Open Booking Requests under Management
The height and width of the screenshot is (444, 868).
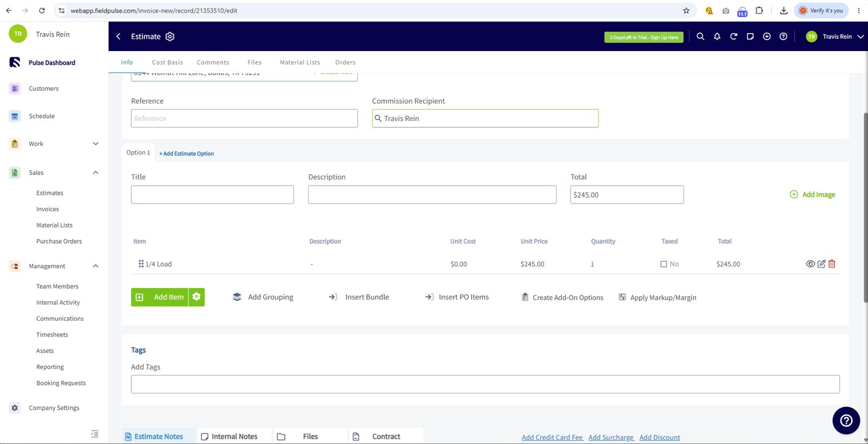[61, 383]
